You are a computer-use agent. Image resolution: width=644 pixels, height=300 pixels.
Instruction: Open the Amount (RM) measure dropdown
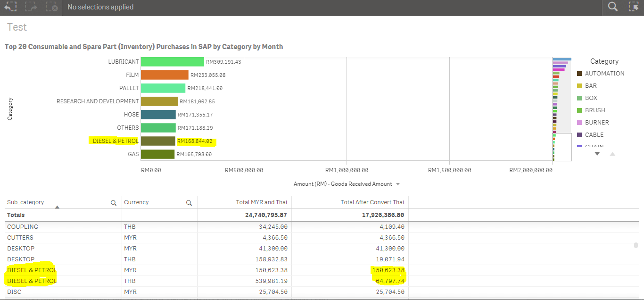(398, 184)
